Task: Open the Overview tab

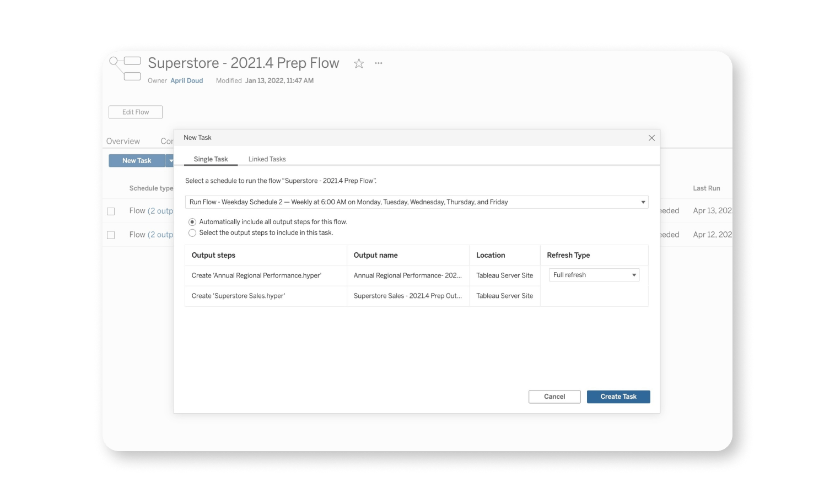Action: pos(123,142)
